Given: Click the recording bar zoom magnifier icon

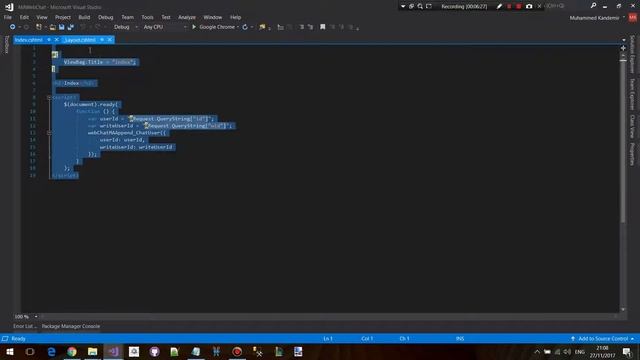Looking at the screenshot, I should coord(420,6).
